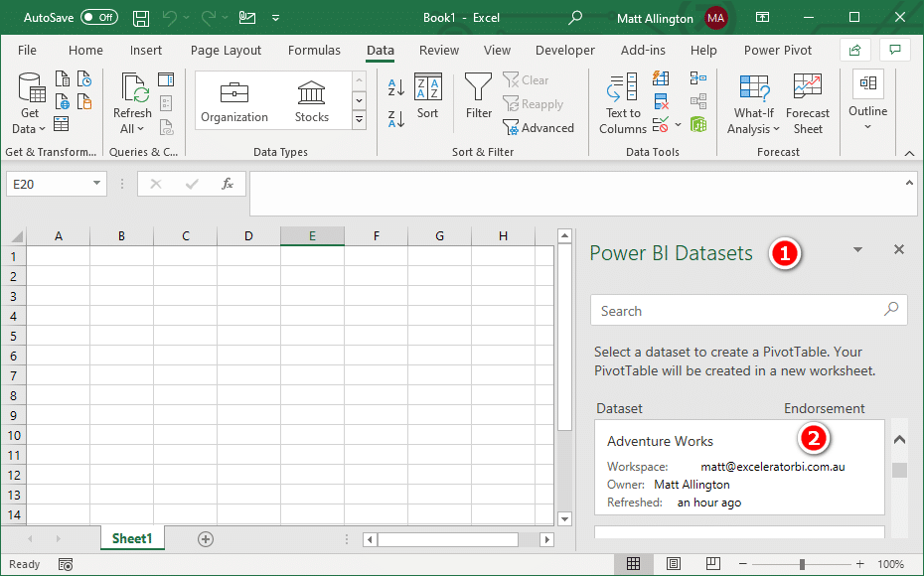Create a Forecast Sheet

coord(808,103)
